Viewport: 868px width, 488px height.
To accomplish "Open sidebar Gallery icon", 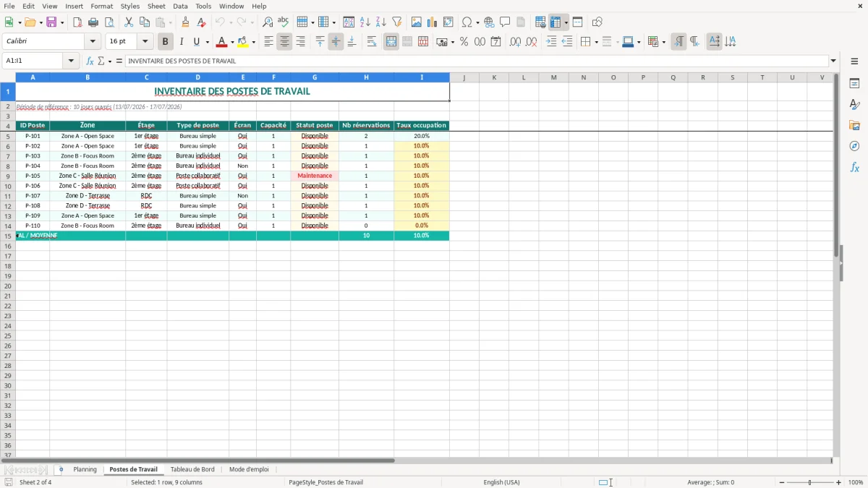I will click(854, 125).
